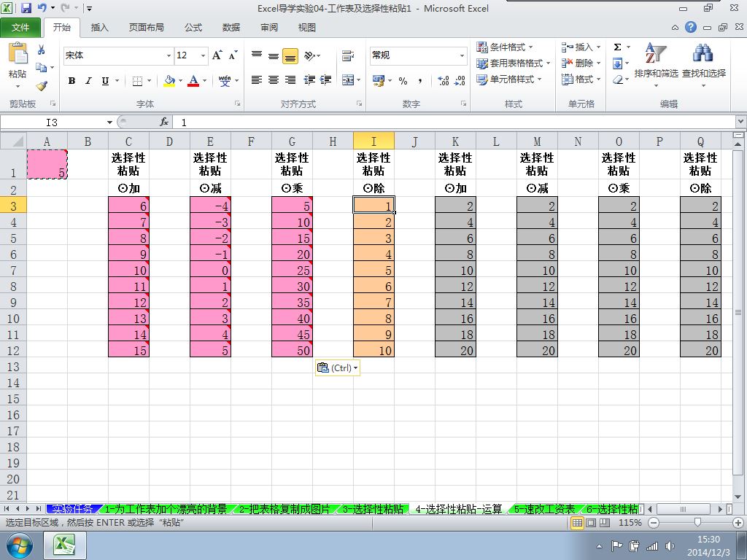This screenshot has width=747, height=560.
Task: Click the Clear eraser icon
Action: point(617,79)
